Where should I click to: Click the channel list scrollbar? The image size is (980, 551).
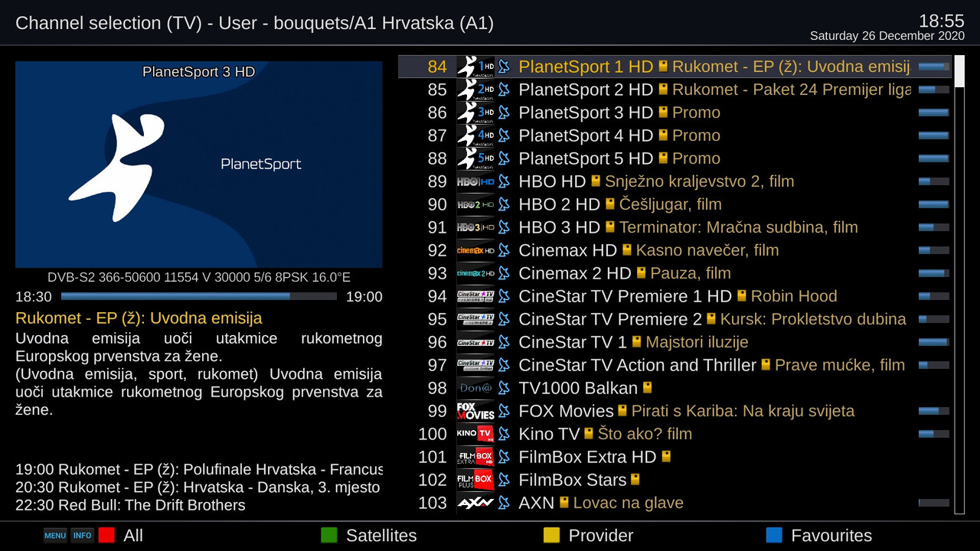click(959, 285)
